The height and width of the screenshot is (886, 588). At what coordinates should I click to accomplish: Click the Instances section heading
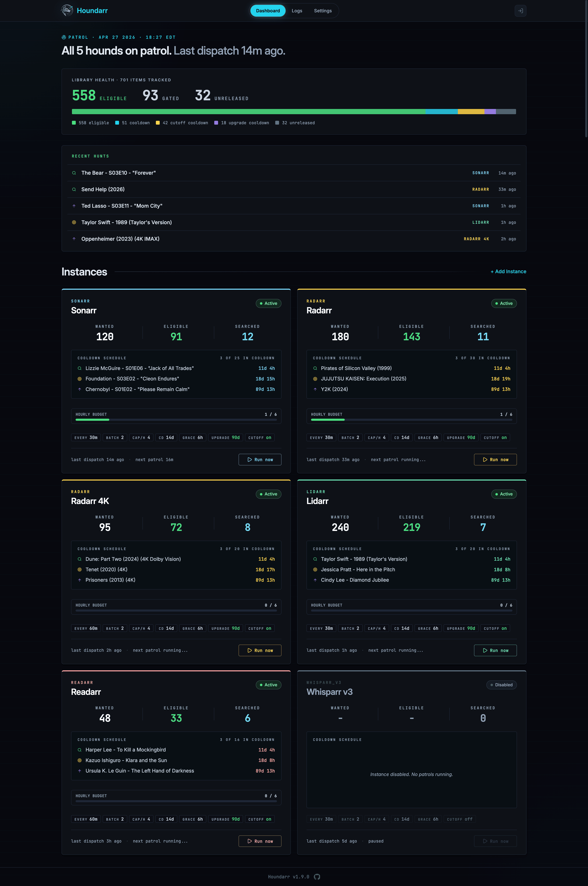(x=84, y=272)
